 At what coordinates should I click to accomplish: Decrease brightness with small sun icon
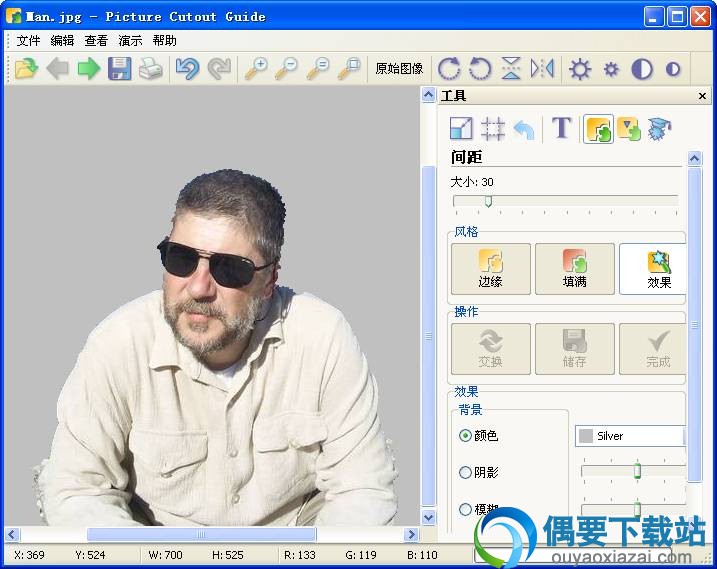pos(611,69)
